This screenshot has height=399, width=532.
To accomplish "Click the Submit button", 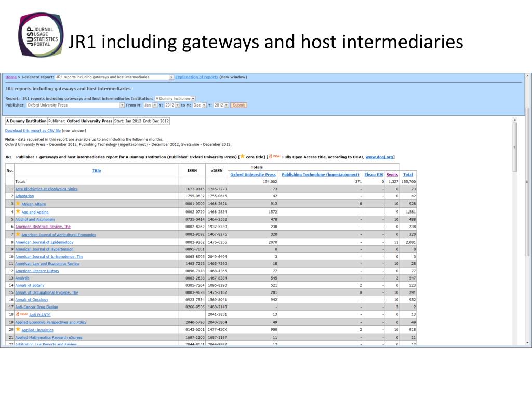I will coord(239,105).
